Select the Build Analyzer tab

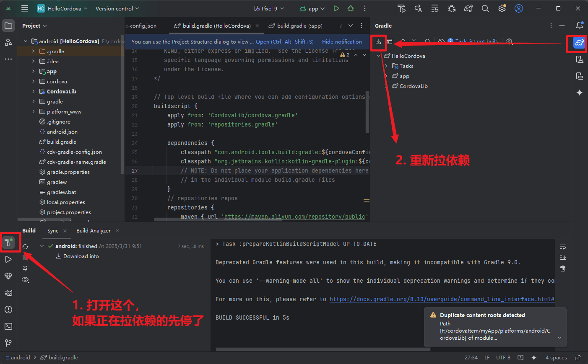(x=93, y=231)
